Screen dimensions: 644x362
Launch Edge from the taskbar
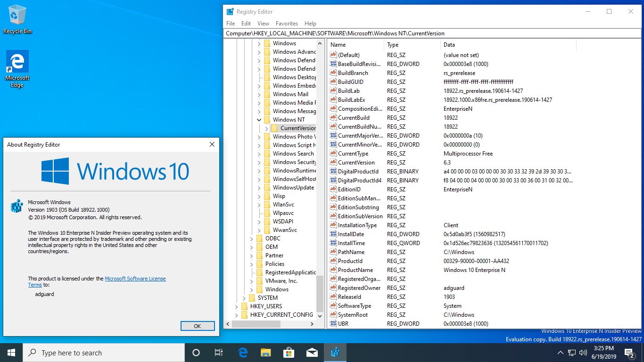point(243,353)
